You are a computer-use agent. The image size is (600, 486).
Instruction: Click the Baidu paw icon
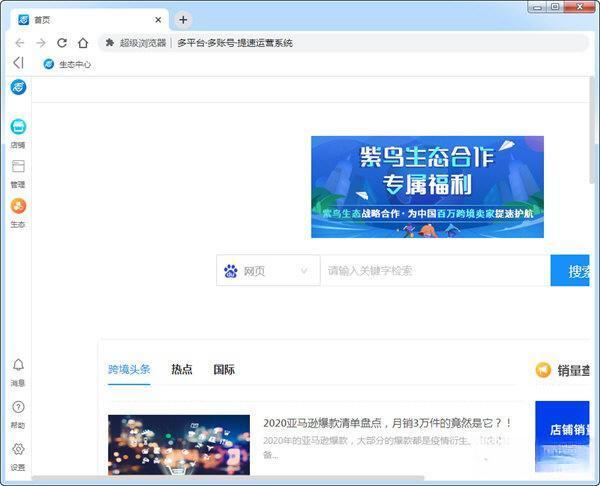[x=231, y=271]
